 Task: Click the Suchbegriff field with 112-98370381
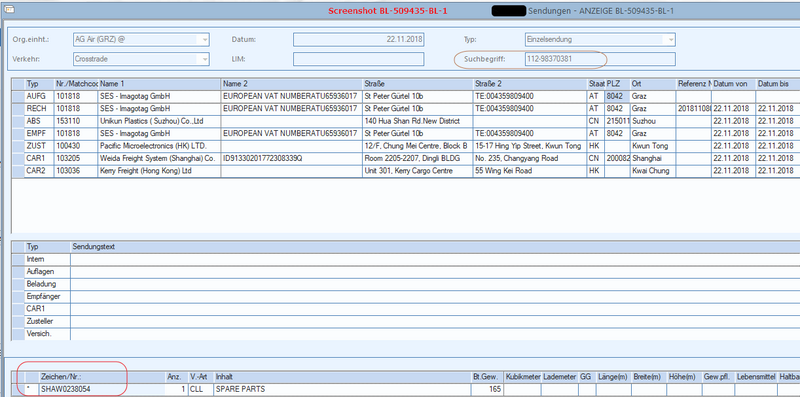[600, 59]
